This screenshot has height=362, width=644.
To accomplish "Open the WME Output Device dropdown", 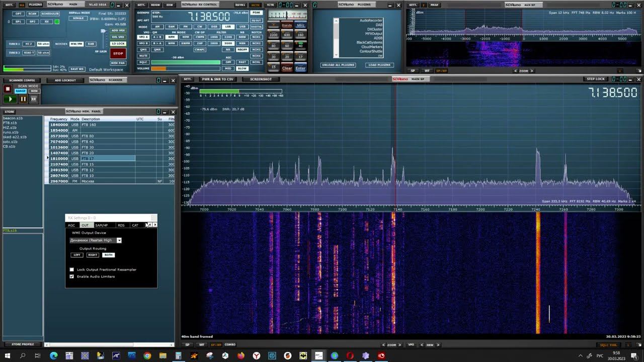I will [x=119, y=240].
